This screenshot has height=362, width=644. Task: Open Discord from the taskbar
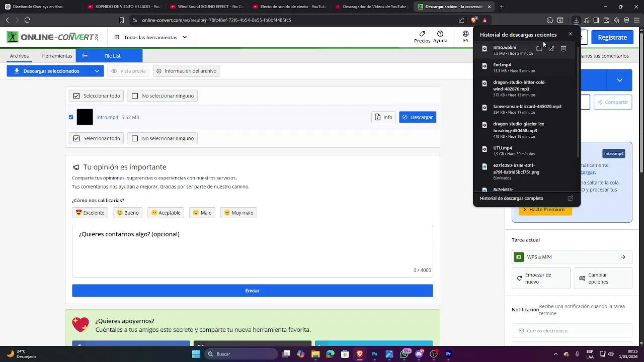click(419, 354)
